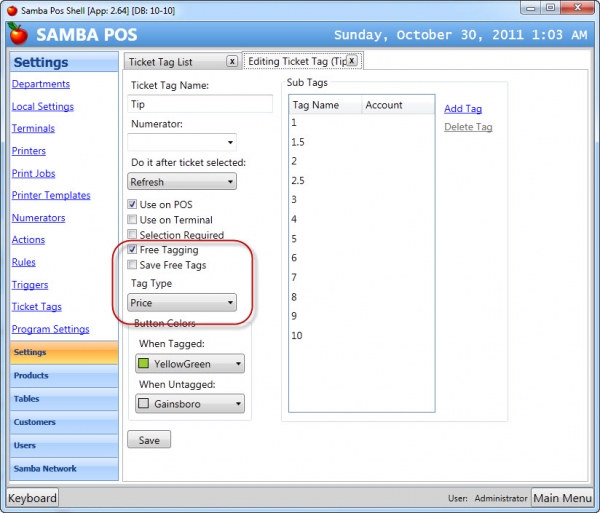Click the title bar apple icon

[12, 10]
